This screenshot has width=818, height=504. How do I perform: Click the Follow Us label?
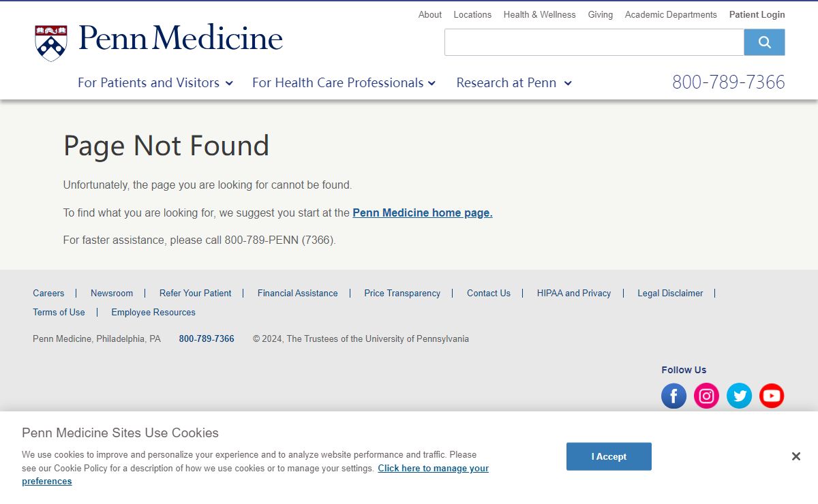tap(684, 370)
